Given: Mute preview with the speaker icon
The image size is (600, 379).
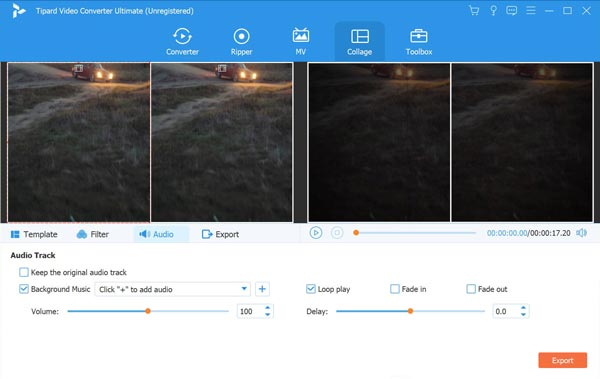Looking at the screenshot, I should pyautogui.click(x=581, y=233).
